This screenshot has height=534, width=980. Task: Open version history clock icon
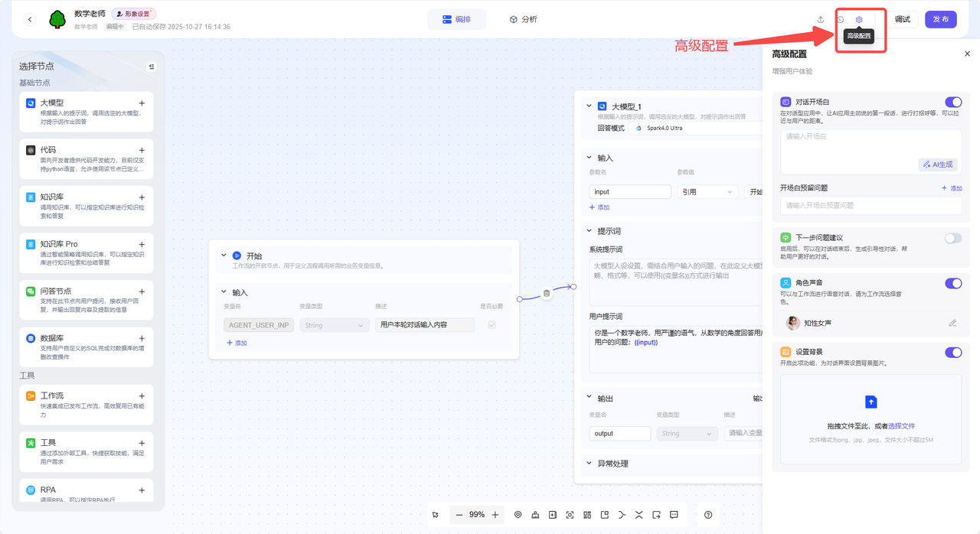coord(840,20)
